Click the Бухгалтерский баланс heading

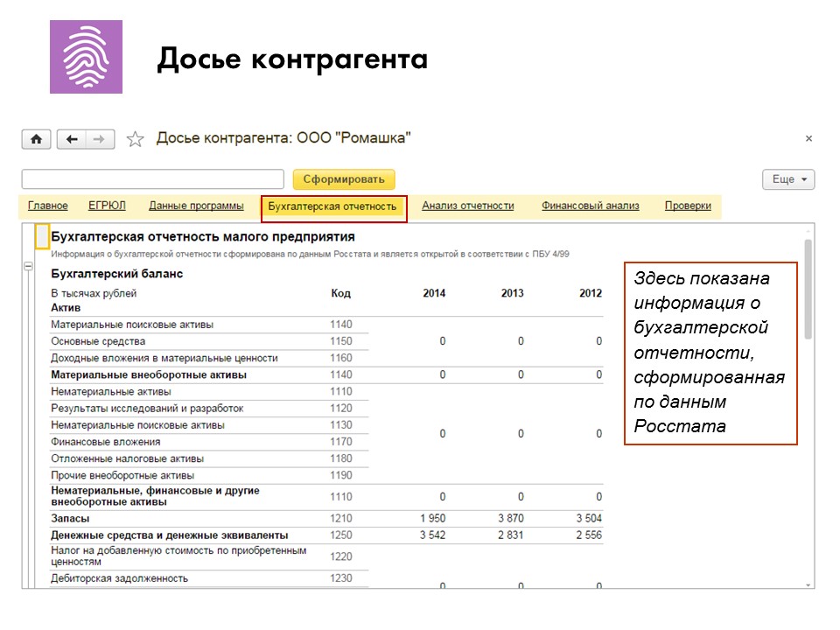click(x=116, y=274)
